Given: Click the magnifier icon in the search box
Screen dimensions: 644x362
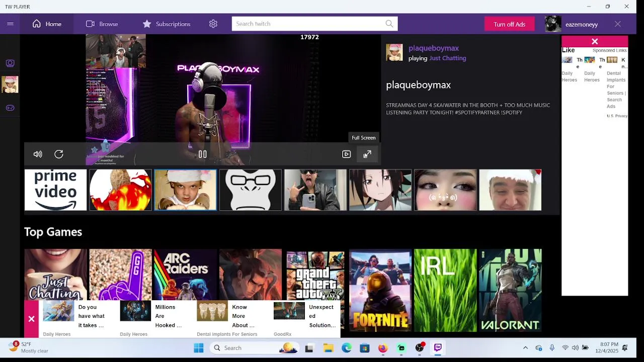Looking at the screenshot, I should pyautogui.click(x=389, y=24).
